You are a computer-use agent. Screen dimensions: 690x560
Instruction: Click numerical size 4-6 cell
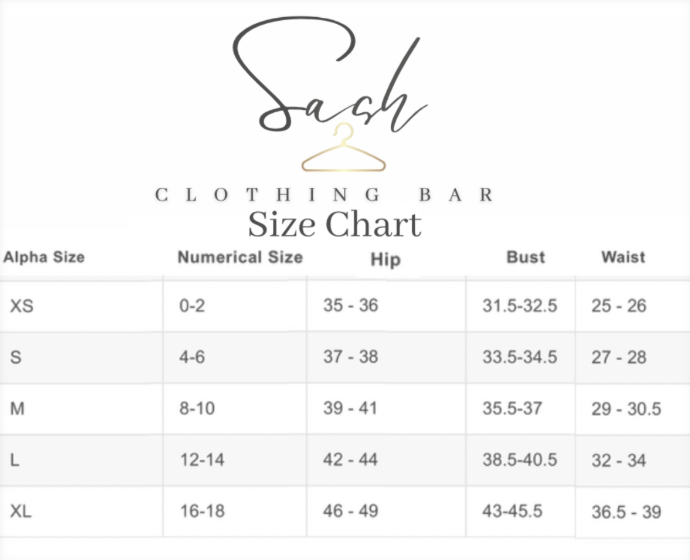pyautogui.click(x=192, y=357)
